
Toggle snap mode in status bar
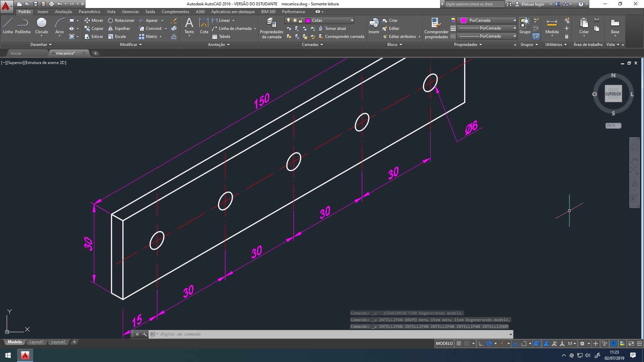pos(467,344)
